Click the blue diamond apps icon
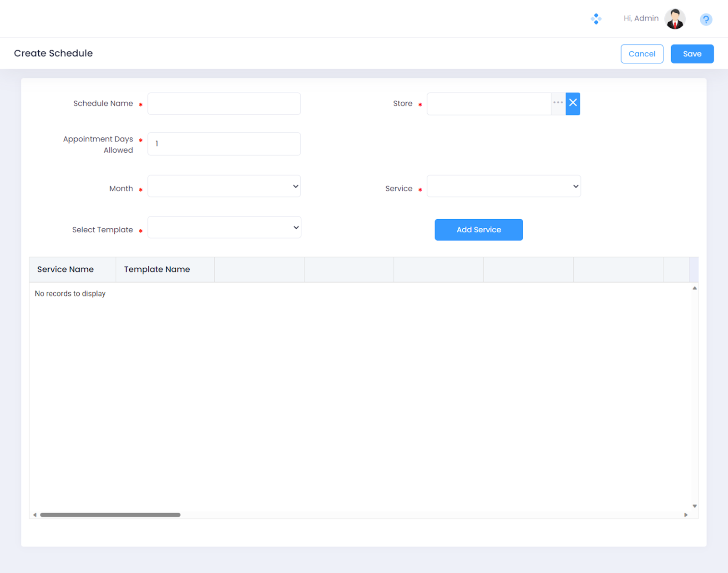Viewport: 728px width, 573px height. [596, 19]
